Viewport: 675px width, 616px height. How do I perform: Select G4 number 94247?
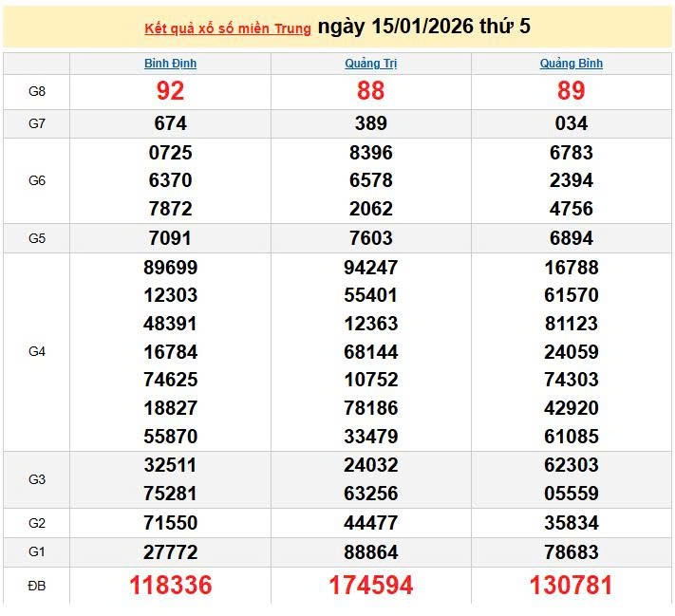tap(370, 268)
